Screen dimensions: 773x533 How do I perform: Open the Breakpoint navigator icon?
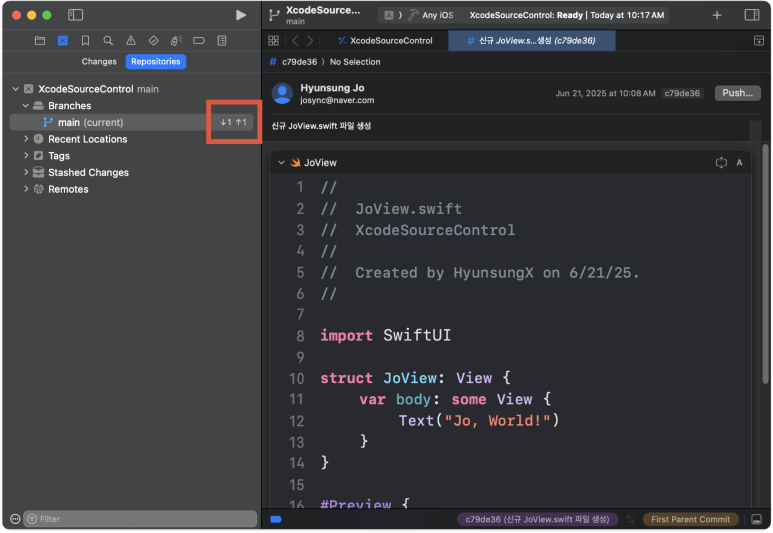coord(199,40)
